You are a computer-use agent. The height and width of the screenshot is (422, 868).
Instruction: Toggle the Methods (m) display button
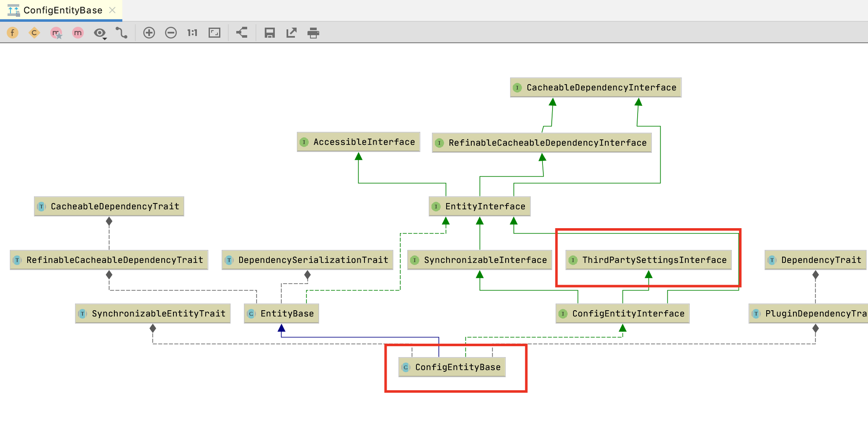[x=78, y=33]
